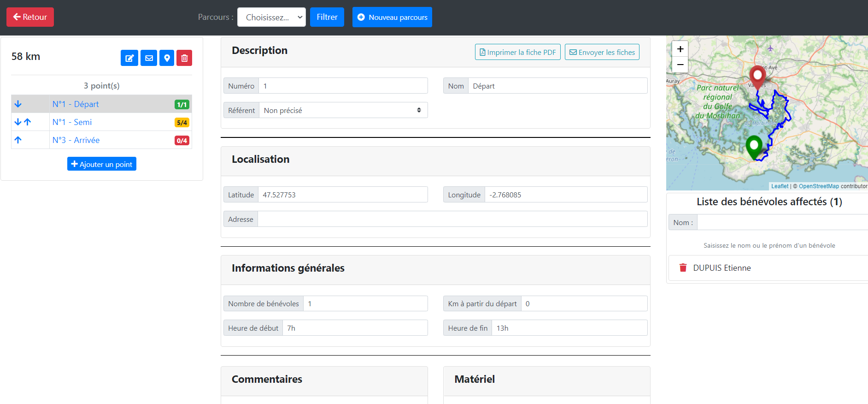Select the N°3 - Arrivée point
This screenshot has height=404, width=868.
click(76, 140)
